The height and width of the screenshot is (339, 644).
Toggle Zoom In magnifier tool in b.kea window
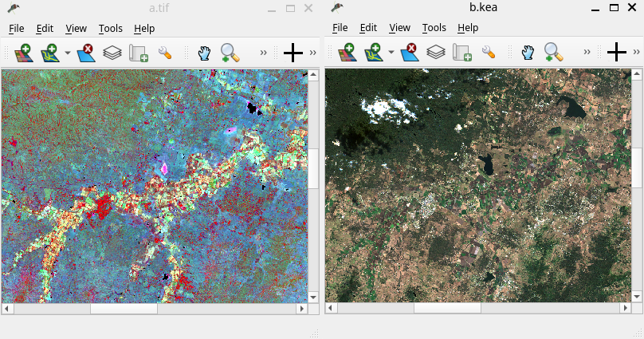pyautogui.click(x=553, y=53)
